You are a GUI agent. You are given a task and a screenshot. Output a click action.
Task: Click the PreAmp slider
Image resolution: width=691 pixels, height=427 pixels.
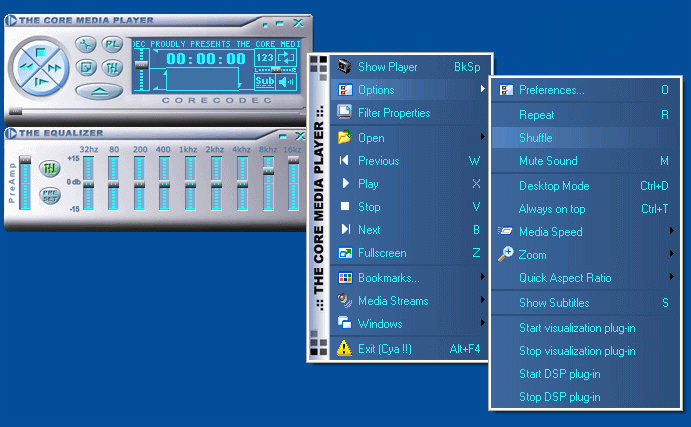pos(25,182)
